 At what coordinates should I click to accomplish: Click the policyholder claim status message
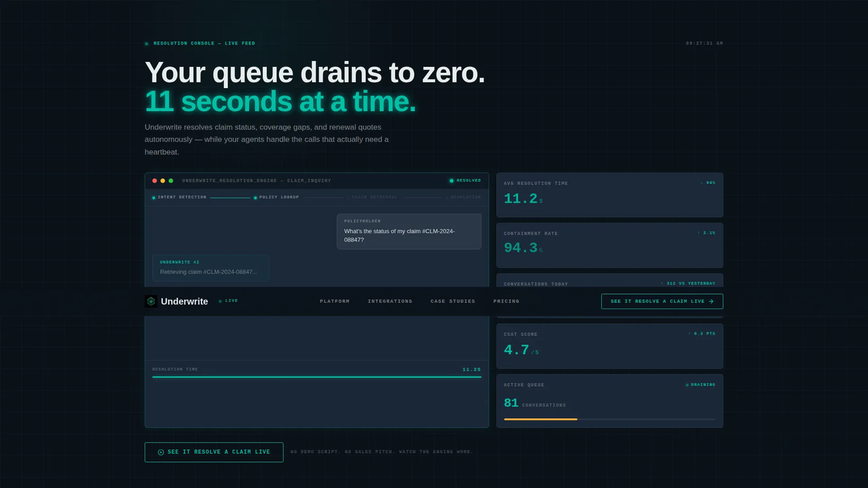409,231
